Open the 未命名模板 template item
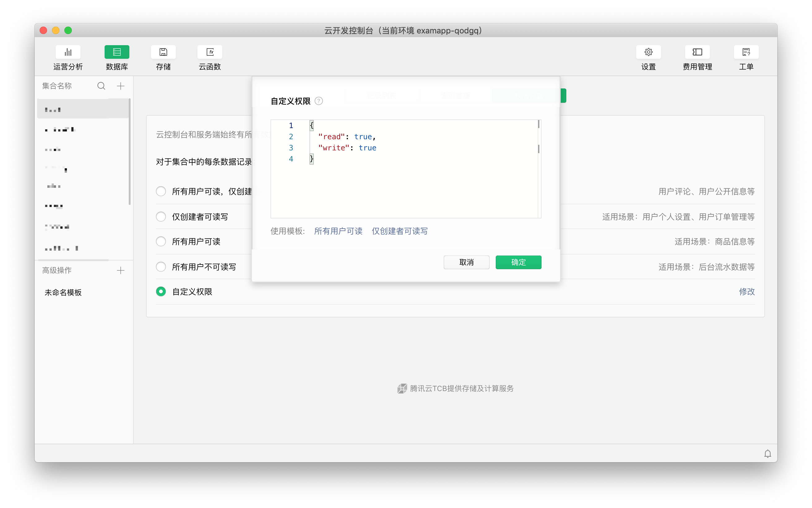 coord(63,293)
